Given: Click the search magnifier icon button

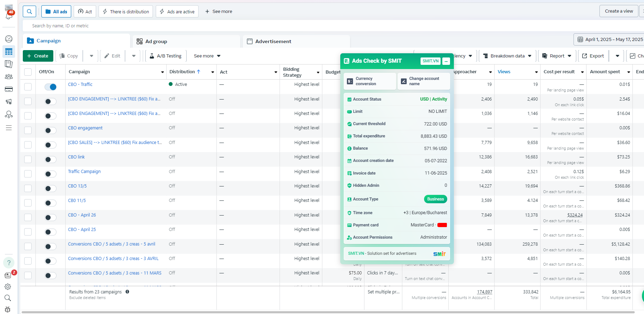Looking at the screenshot, I should (29, 12).
